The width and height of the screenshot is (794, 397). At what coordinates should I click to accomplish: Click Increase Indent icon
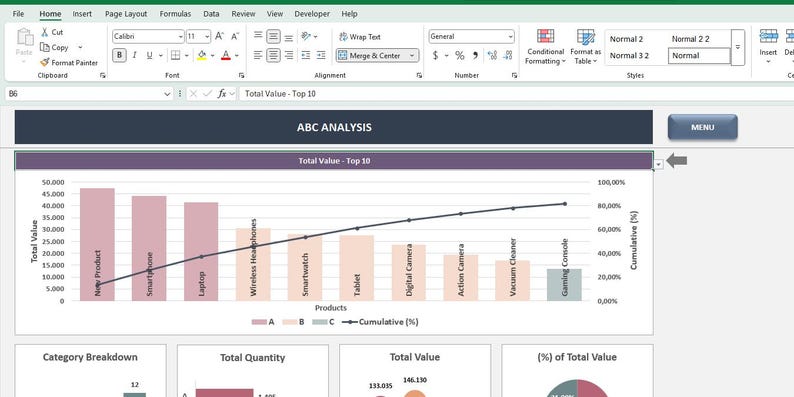coord(321,55)
